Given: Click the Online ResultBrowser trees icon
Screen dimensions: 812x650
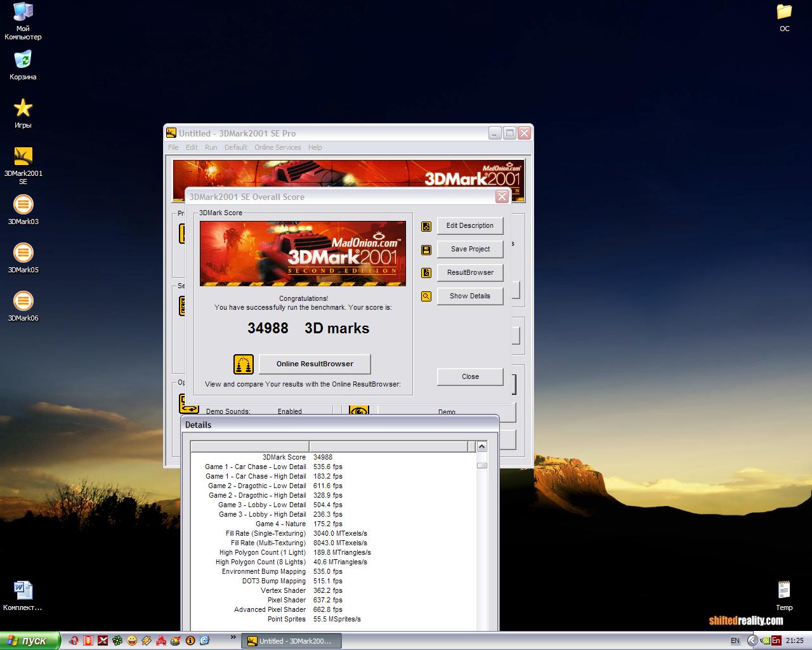Looking at the screenshot, I should point(244,364).
